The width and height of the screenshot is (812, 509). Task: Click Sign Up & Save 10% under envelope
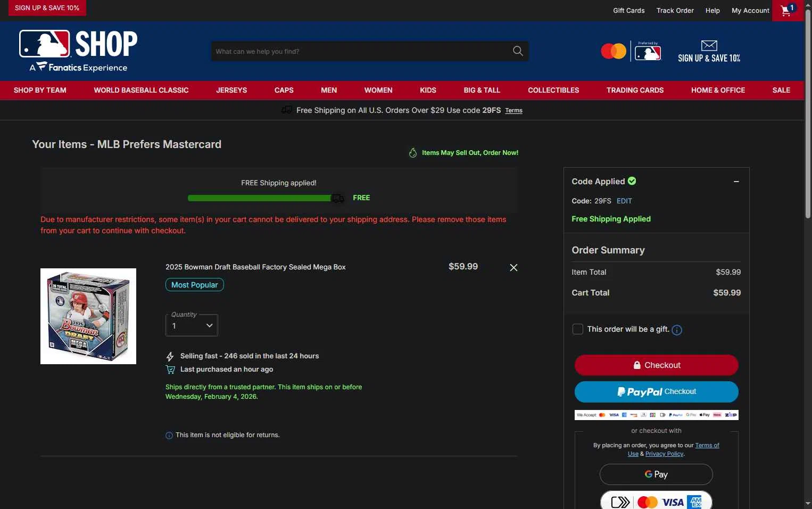click(709, 58)
